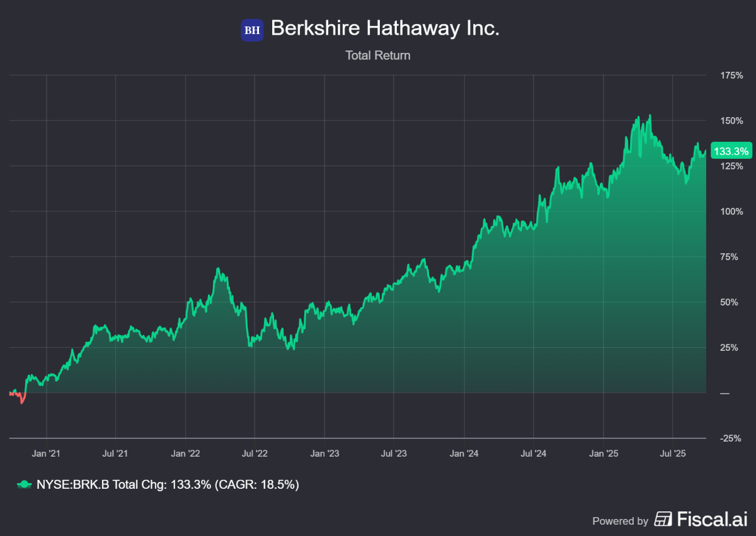756x536 pixels.
Task: Click the red negative segment of line
Action: coord(21,398)
